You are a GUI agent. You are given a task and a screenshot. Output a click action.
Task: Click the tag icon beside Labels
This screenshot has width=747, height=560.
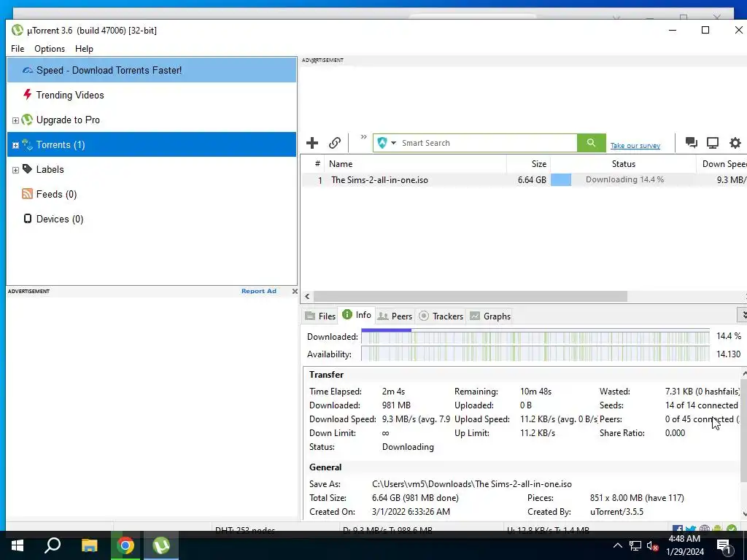click(27, 169)
